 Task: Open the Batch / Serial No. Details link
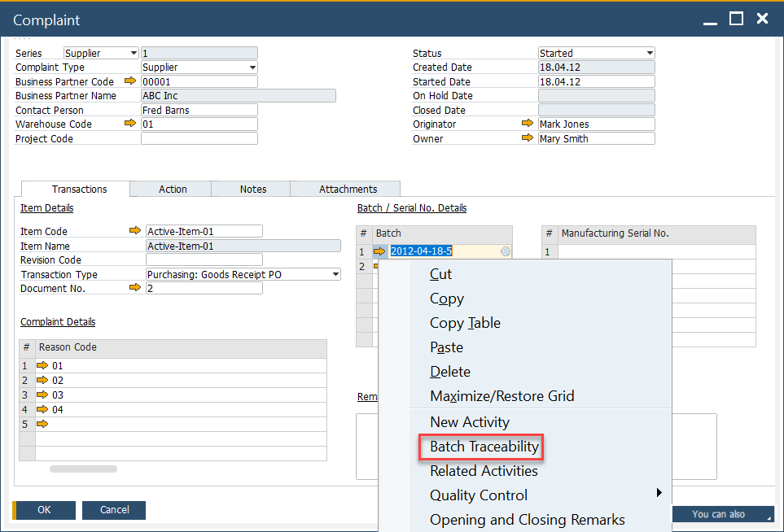[411, 207]
